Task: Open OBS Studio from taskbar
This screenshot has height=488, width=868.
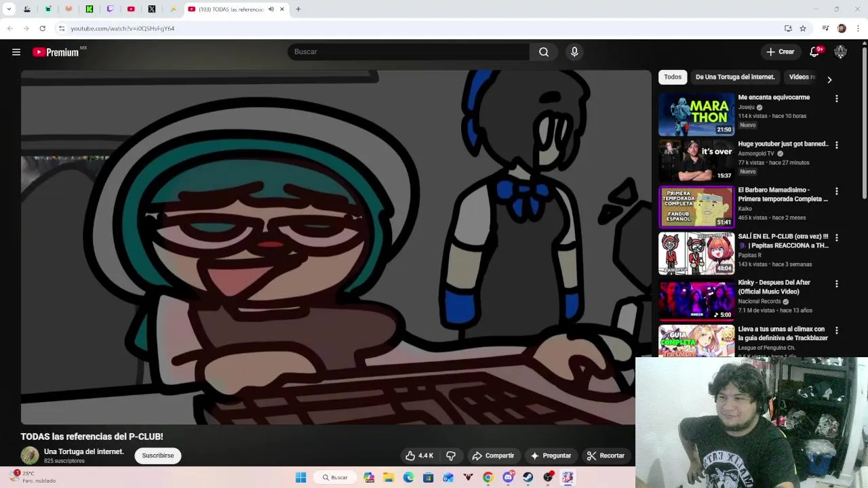Action: [x=548, y=477]
